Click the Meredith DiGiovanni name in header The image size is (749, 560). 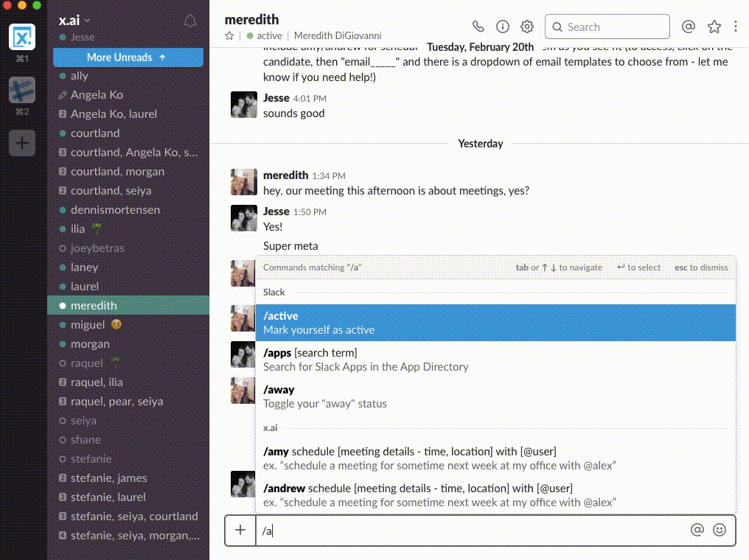pyautogui.click(x=338, y=36)
